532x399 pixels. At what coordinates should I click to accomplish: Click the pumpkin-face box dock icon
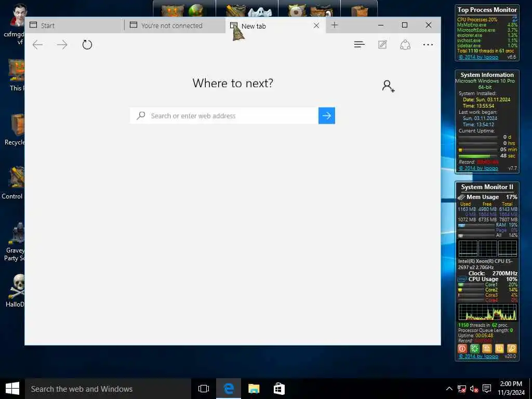click(x=173, y=10)
